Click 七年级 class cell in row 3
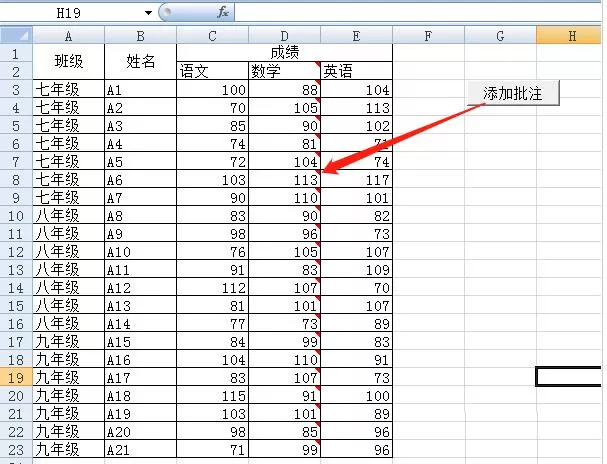The width and height of the screenshot is (607, 464). click(x=69, y=89)
